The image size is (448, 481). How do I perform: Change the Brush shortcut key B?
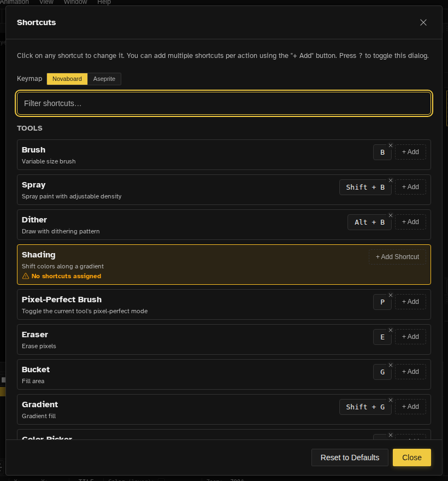(x=382, y=152)
